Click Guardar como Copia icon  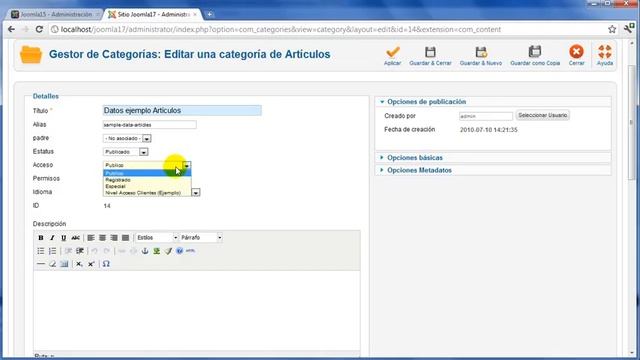[x=535, y=52]
